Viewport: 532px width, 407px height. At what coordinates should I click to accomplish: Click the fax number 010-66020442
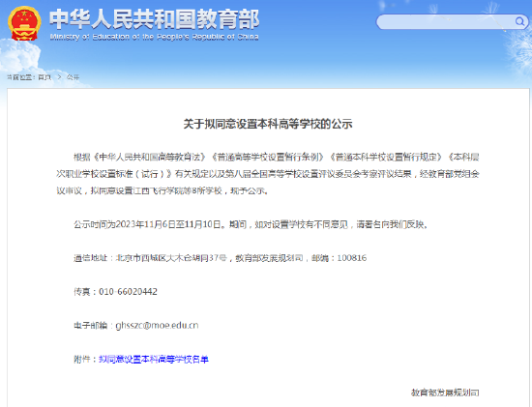tap(128, 292)
